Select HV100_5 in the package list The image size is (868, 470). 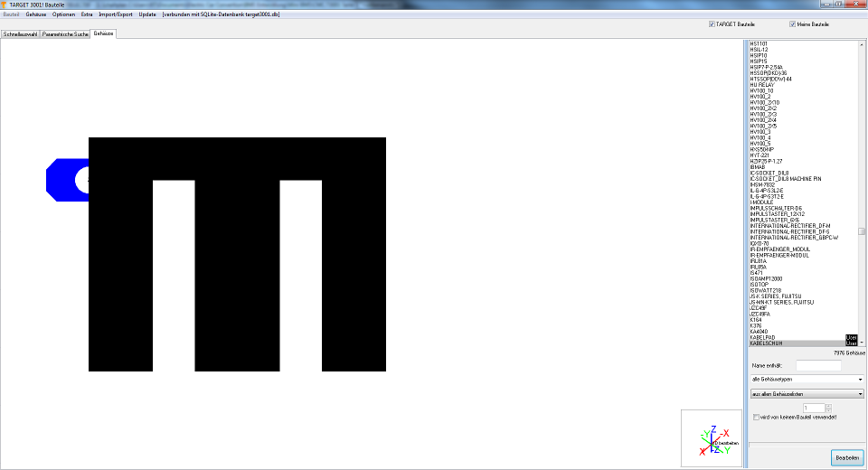point(760,144)
